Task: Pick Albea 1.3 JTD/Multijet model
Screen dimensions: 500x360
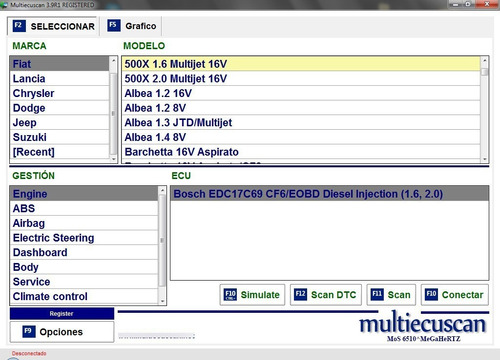Action: coord(301,123)
